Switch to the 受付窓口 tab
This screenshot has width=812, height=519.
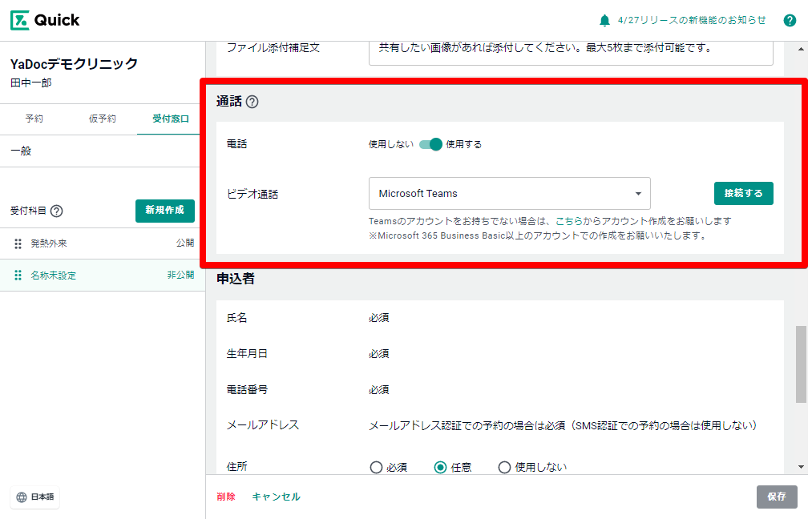pos(171,119)
